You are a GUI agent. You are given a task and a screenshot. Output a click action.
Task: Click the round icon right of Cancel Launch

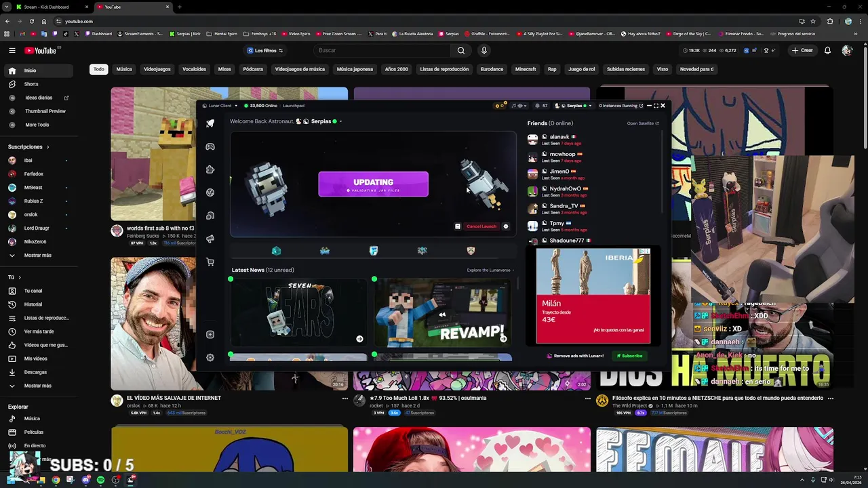[506, 226]
